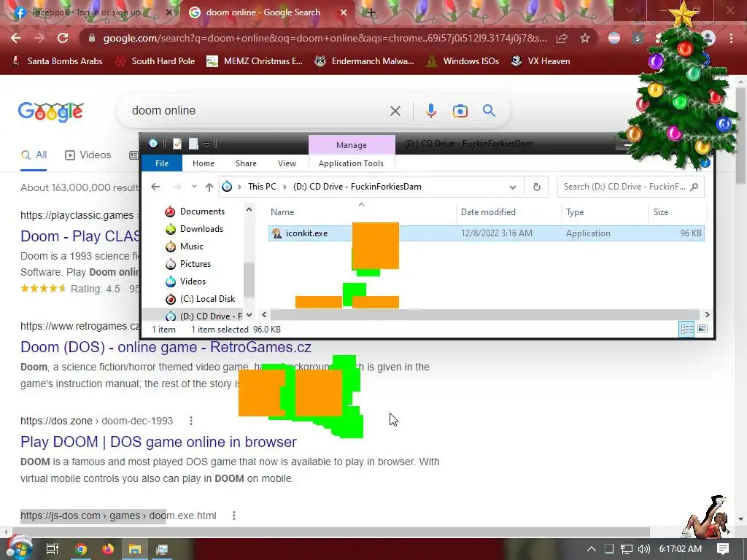The height and width of the screenshot is (560, 747).
Task: Expand the address bar history dropdown
Action: 513,187
